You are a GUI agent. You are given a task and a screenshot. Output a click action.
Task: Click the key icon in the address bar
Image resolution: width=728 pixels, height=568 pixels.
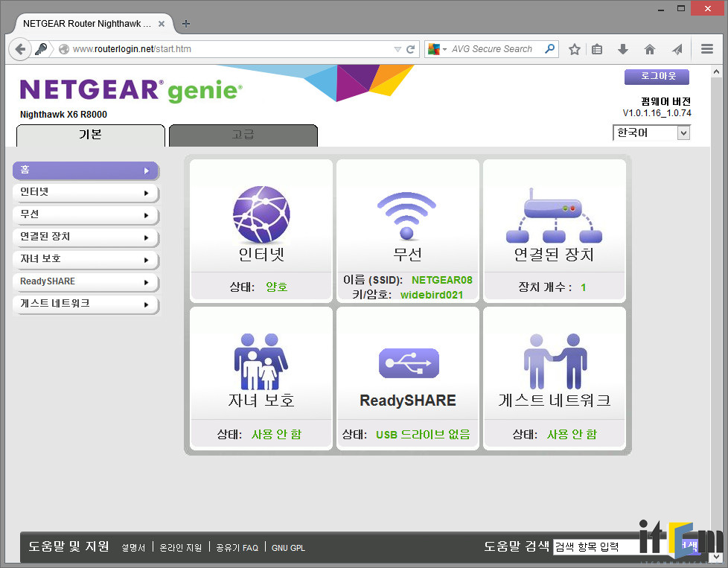coord(41,49)
